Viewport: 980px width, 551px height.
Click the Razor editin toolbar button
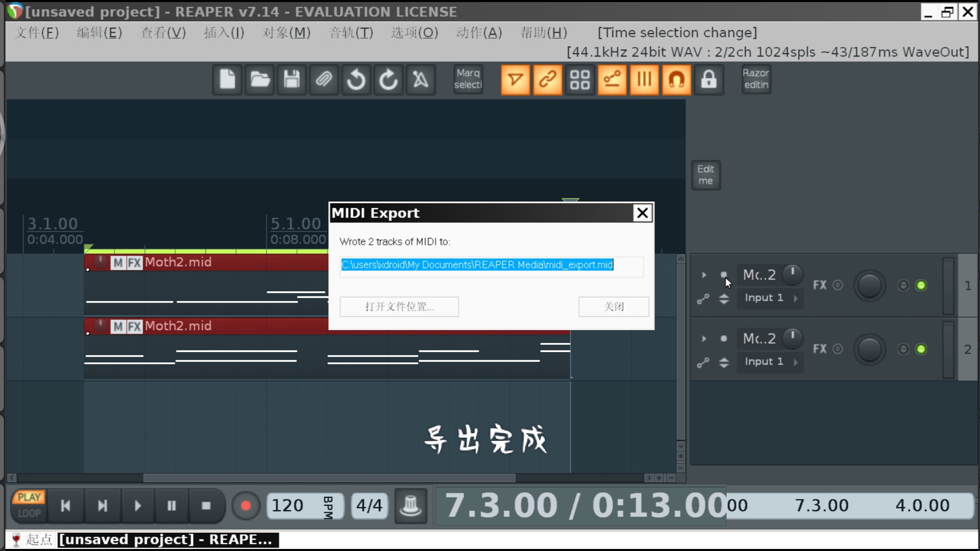pos(756,79)
